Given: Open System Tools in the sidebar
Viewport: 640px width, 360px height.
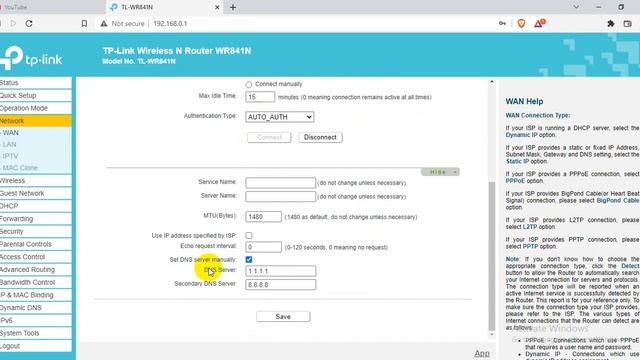Looking at the screenshot, I should coord(36,333).
